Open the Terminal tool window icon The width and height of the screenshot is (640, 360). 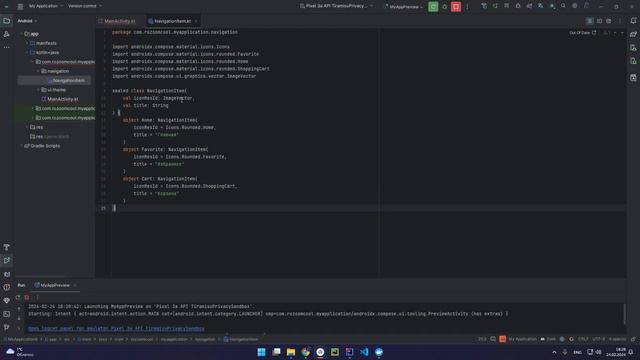click(7, 314)
